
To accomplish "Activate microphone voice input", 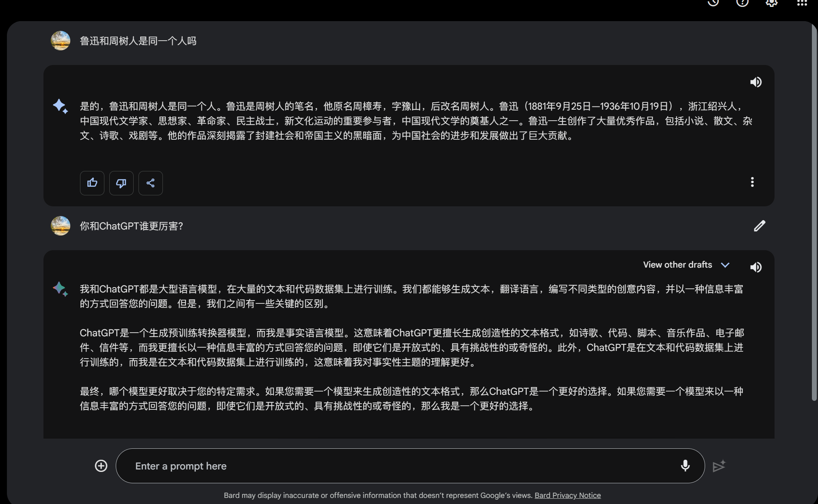I will (x=685, y=466).
